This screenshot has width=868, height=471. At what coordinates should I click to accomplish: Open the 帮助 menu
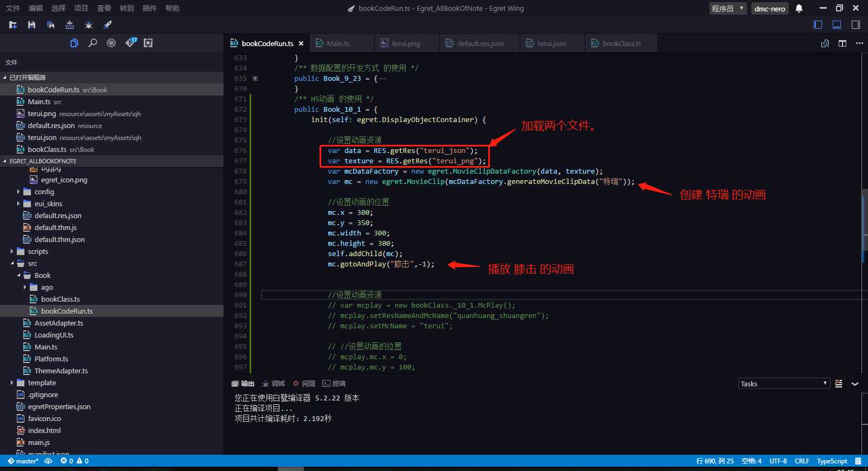(173, 8)
